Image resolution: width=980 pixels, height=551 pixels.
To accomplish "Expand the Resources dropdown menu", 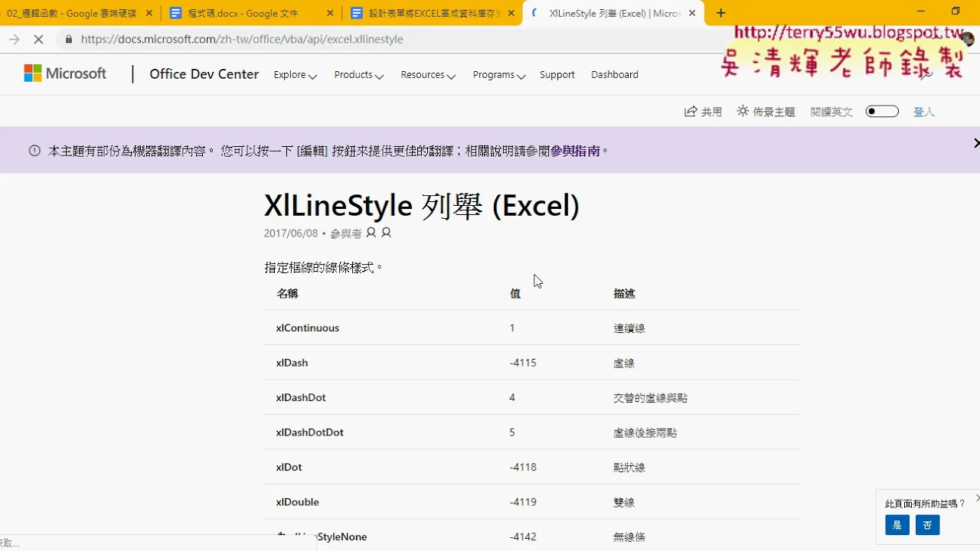I will click(x=428, y=75).
